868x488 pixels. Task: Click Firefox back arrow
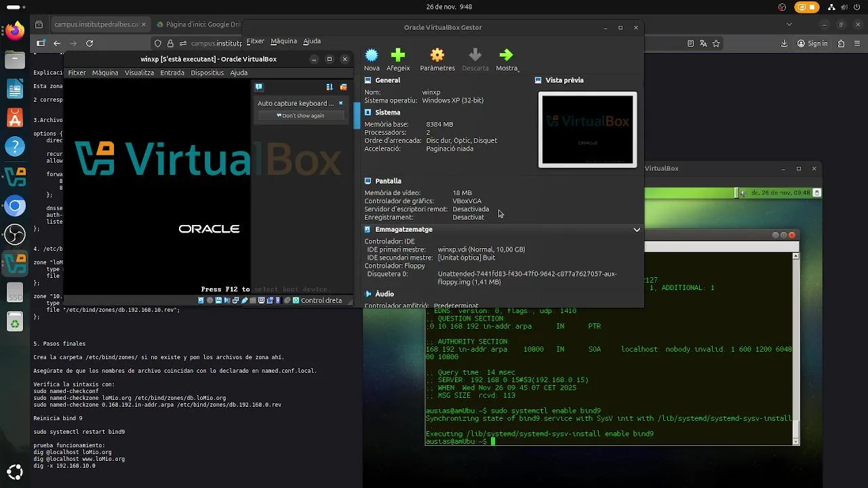(57, 43)
